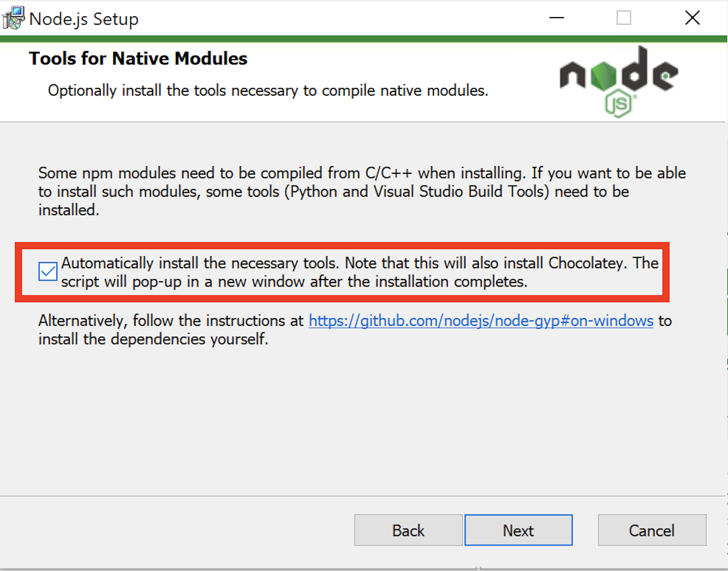Viewport: 728px width, 571px height.
Task: Maximize the Node.js Setup window
Action: coord(624,18)
